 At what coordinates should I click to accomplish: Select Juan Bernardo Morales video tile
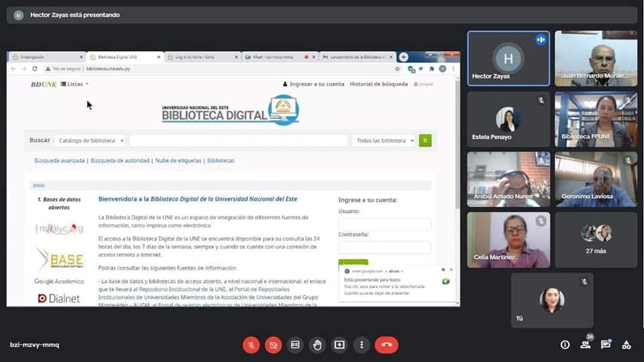pyautogui.click(x=596, y=58)
